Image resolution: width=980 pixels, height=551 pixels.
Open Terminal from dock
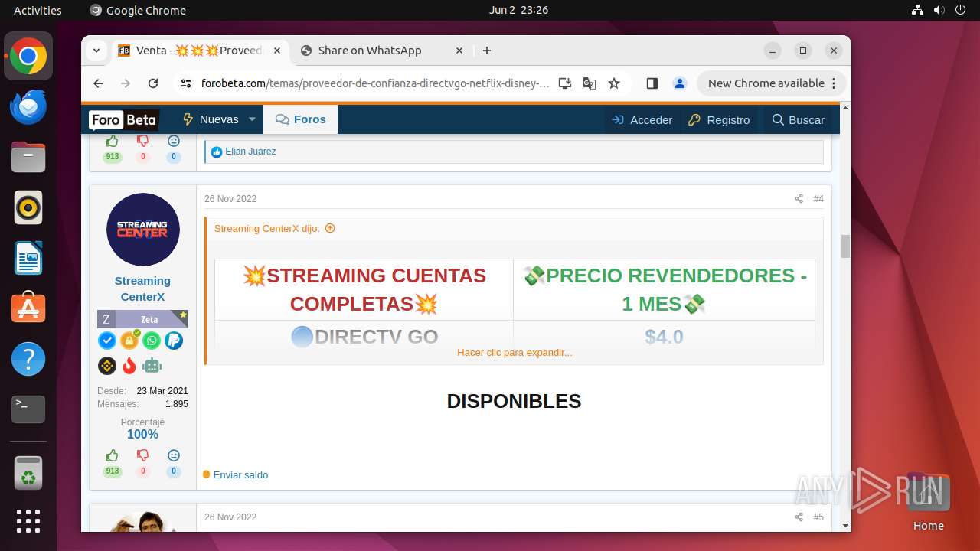point(28,409)
